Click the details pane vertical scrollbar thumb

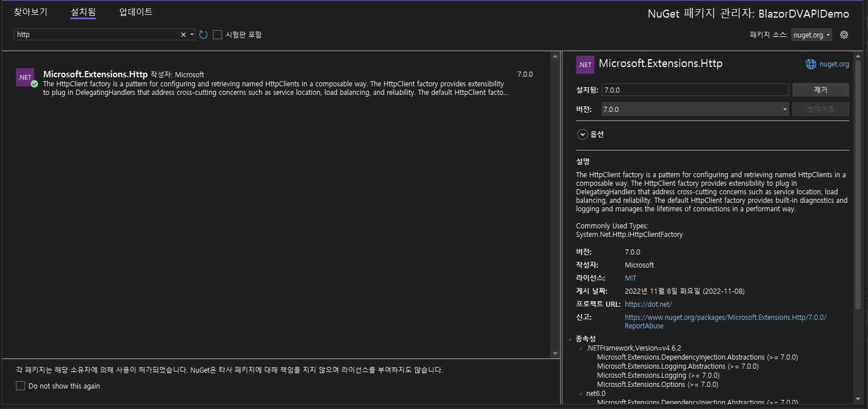tap(858, 186)
